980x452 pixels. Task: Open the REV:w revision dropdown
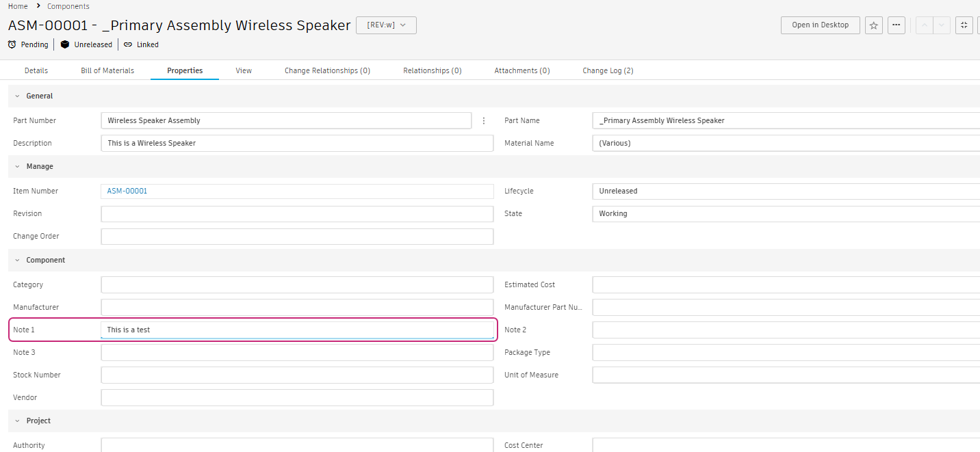(386, 25)
